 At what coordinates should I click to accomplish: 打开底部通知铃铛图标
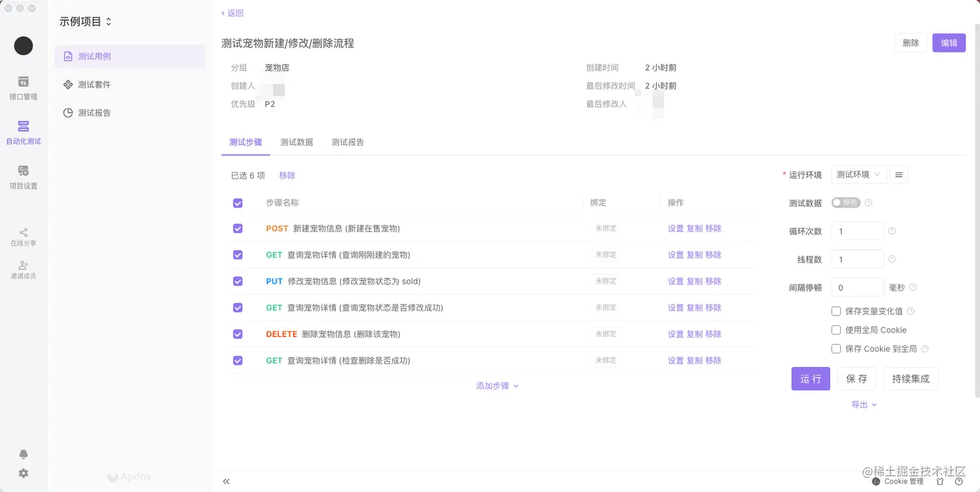point(23,454)
